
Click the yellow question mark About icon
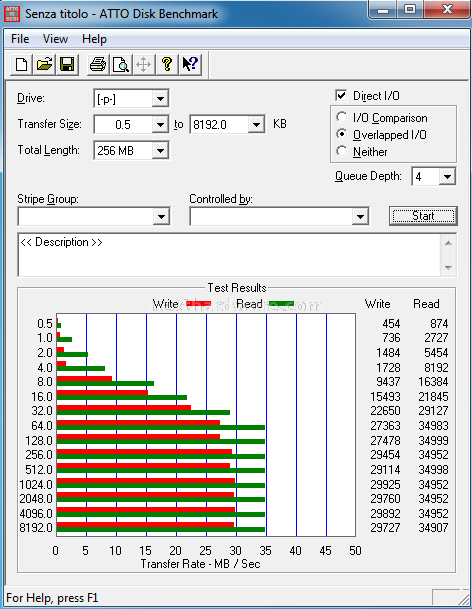(167, 64)
